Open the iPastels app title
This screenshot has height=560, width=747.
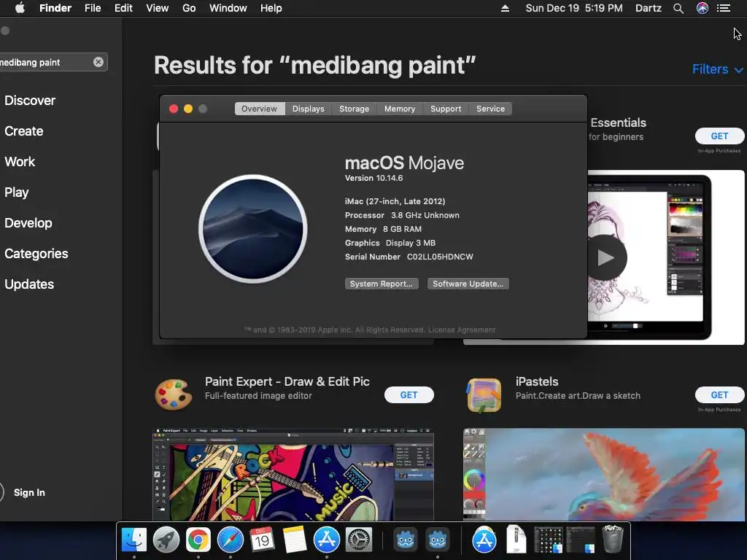(x=537, y=381)
